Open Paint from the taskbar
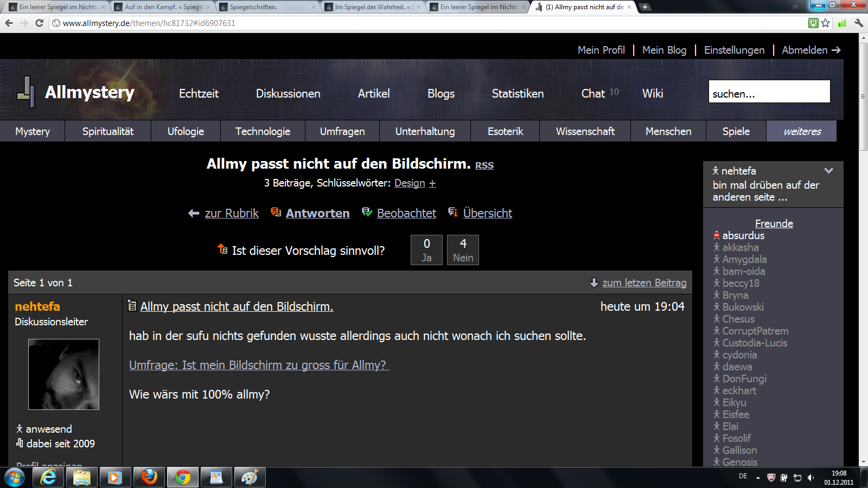The image size is (868, 488). coord(250,478)
